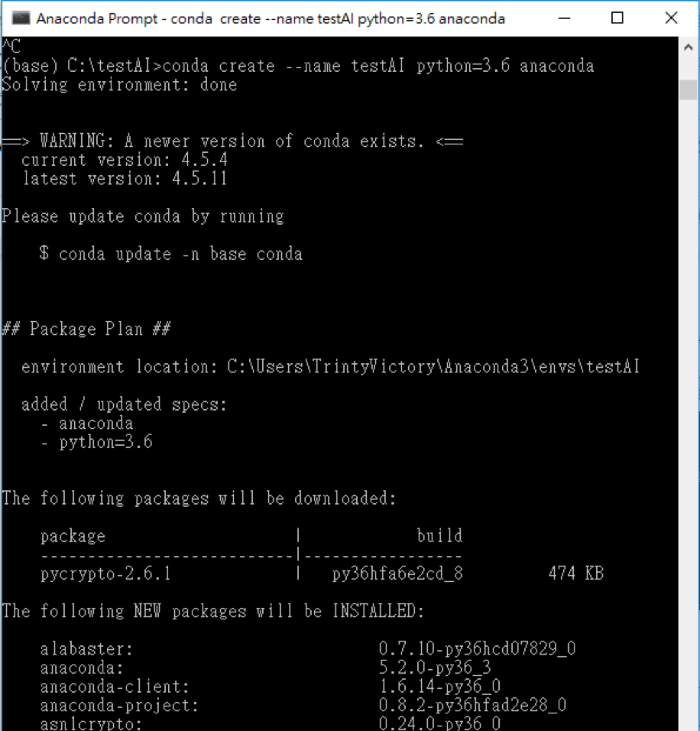The width and height of the screenshot is (700, 731).
Task: Click the 'alabaster' package entry
Action: [x=86, y=649]
